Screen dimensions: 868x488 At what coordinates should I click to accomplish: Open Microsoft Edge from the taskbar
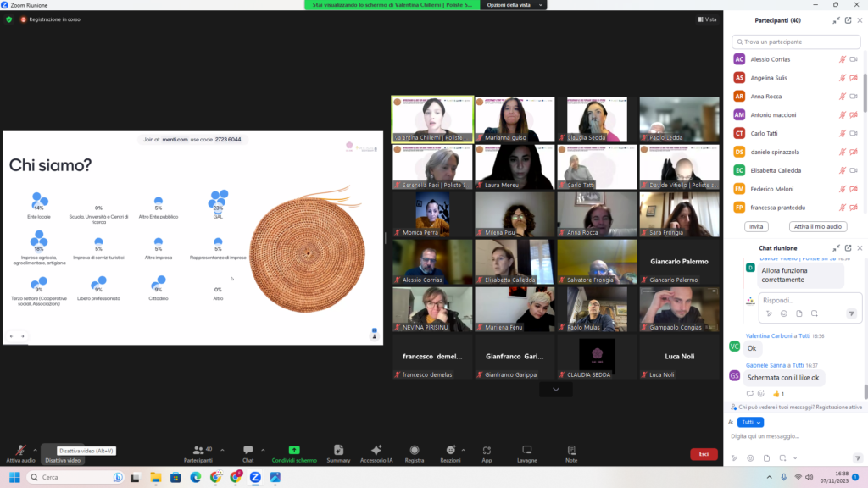pos(196,477)
